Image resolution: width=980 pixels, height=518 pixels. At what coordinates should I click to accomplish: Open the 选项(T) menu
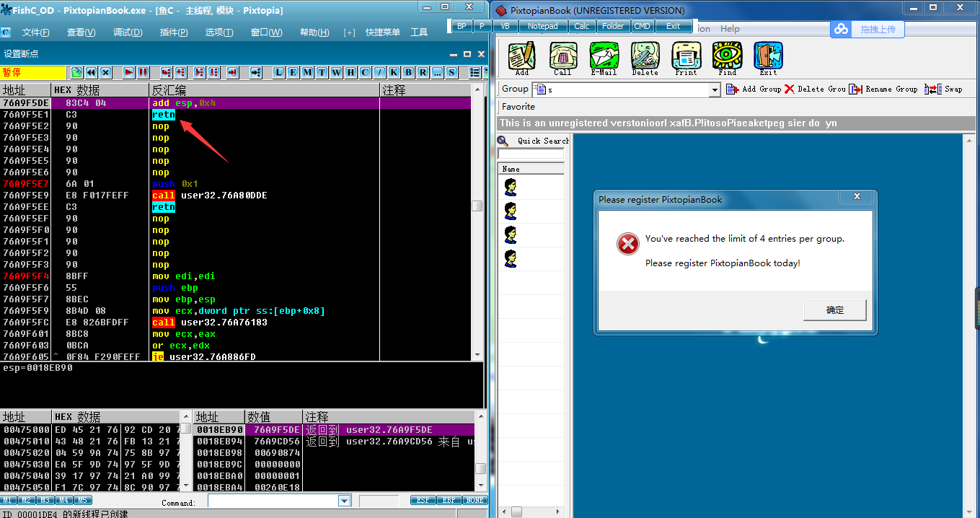(219, 32)
